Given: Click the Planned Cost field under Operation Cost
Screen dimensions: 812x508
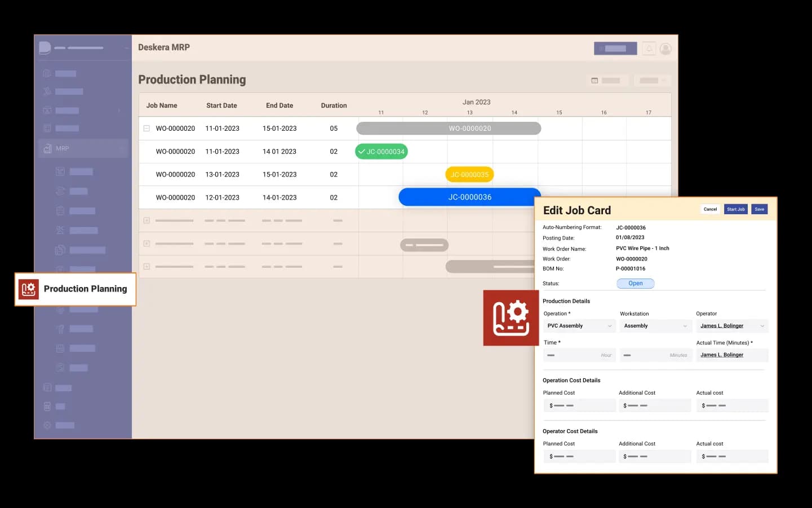Looking at the screenshot, I should [x=579, y=405].
